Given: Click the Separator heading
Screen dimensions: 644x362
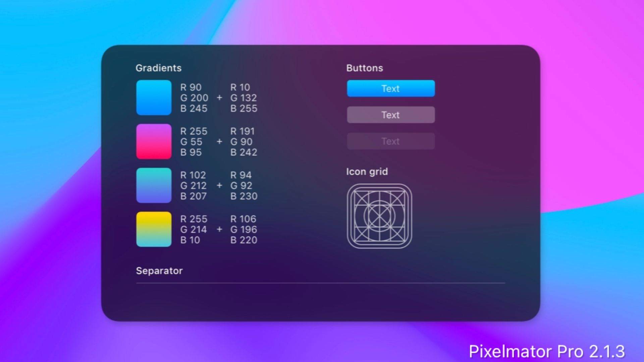Looking at the screenshot, I should pyautogui.click(x=159, y=271).
